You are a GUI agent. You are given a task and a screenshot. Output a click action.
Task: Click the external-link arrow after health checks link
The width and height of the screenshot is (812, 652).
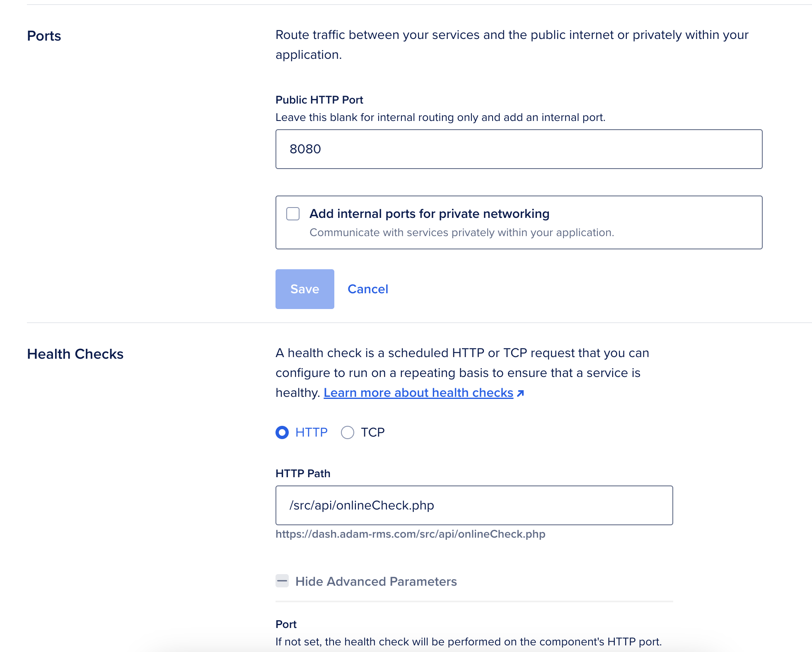click(521, 393)
